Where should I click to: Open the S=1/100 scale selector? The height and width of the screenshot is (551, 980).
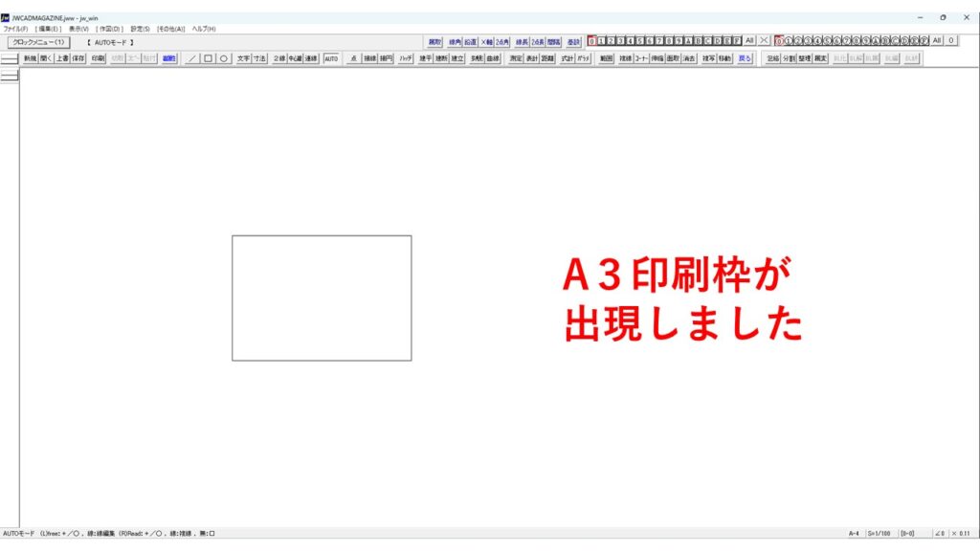[880, 533]
